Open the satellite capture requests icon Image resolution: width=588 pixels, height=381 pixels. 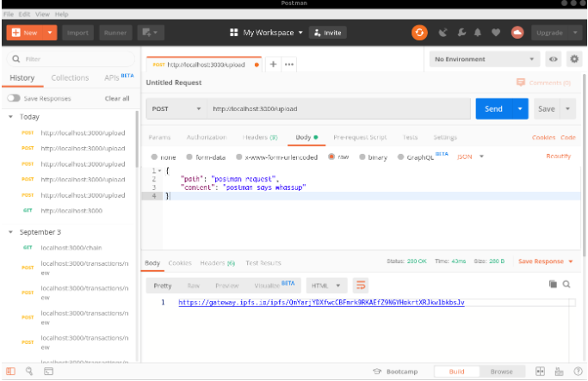(x=443, y=33)
